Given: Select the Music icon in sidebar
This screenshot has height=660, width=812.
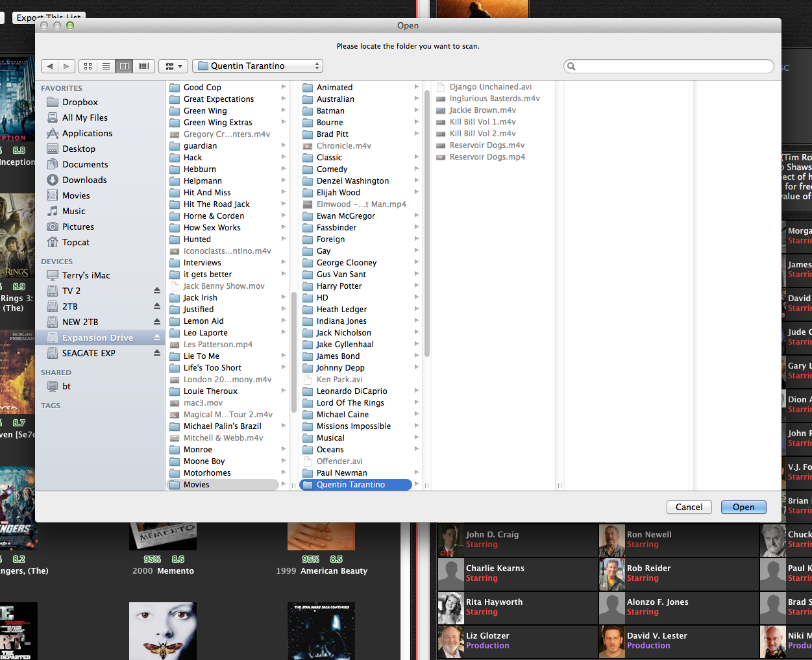Looking at the screenshot, I should pos(53,212).
